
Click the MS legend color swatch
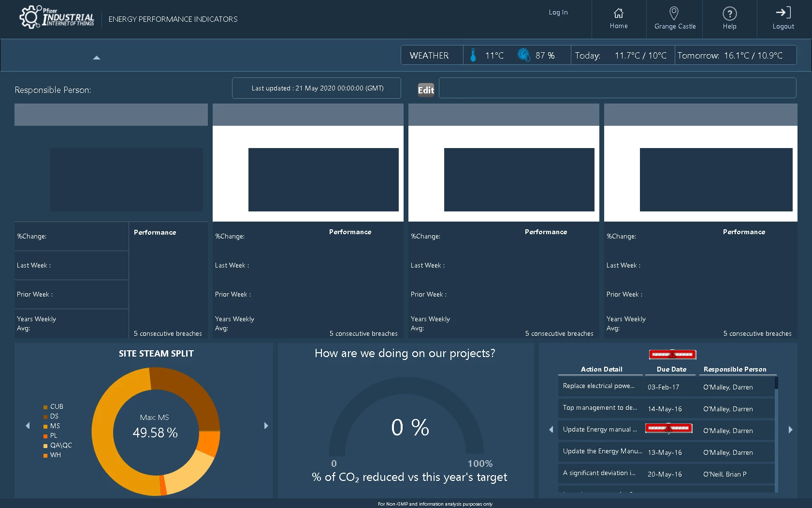[45, 426]
